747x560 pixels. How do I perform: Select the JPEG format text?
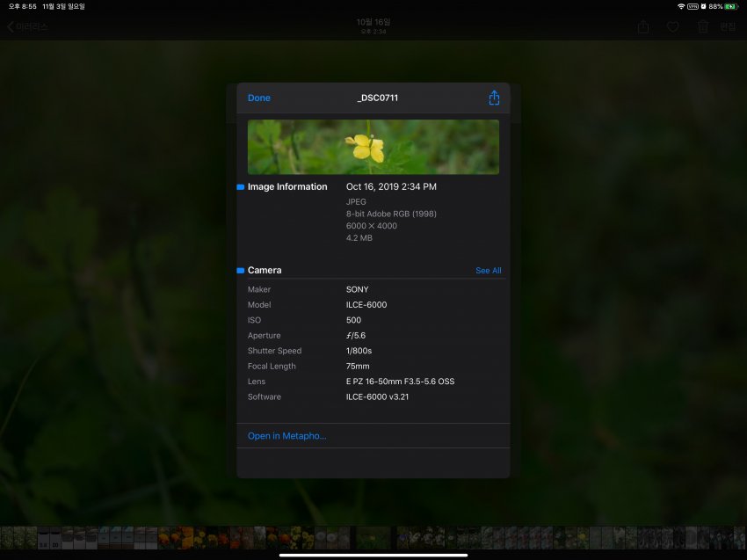(x=356, y=201)
